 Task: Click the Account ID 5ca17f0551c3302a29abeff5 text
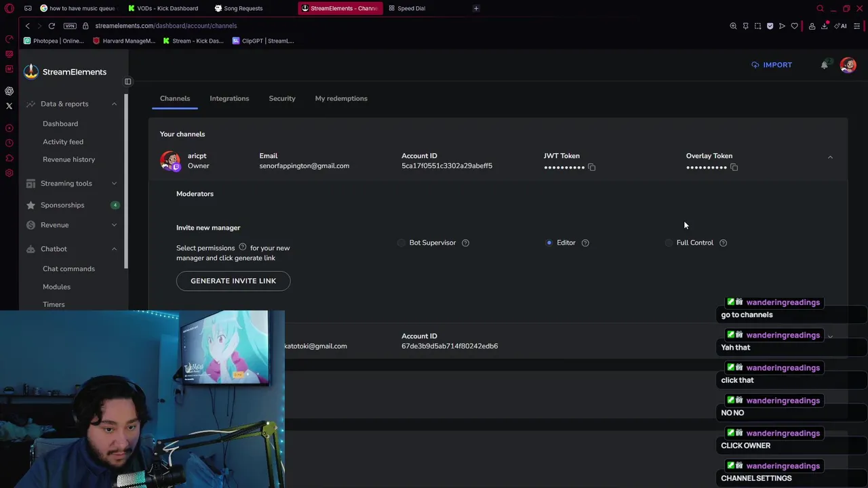[x=447, y=166]
